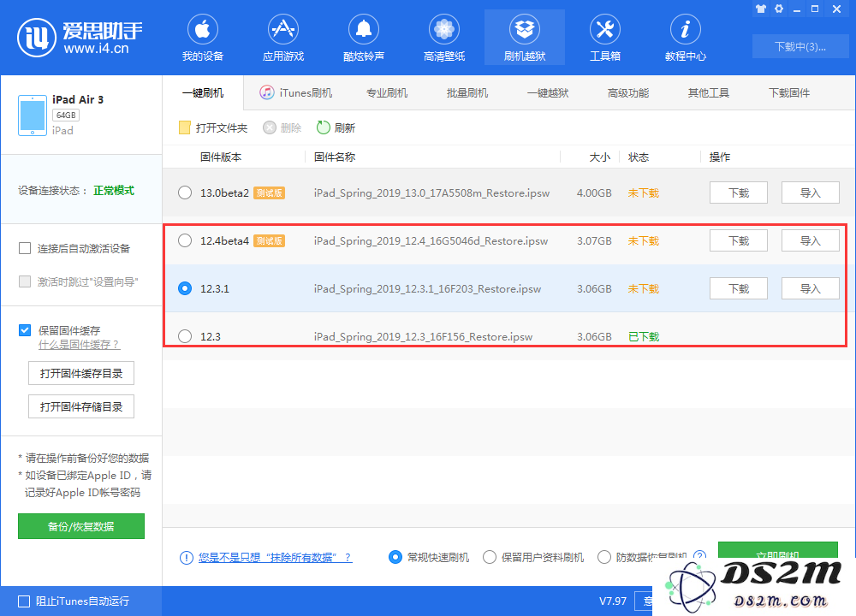Enable 阻止iTunes自动运行 checkbox

pyautogui.click(x=24, y=601)
